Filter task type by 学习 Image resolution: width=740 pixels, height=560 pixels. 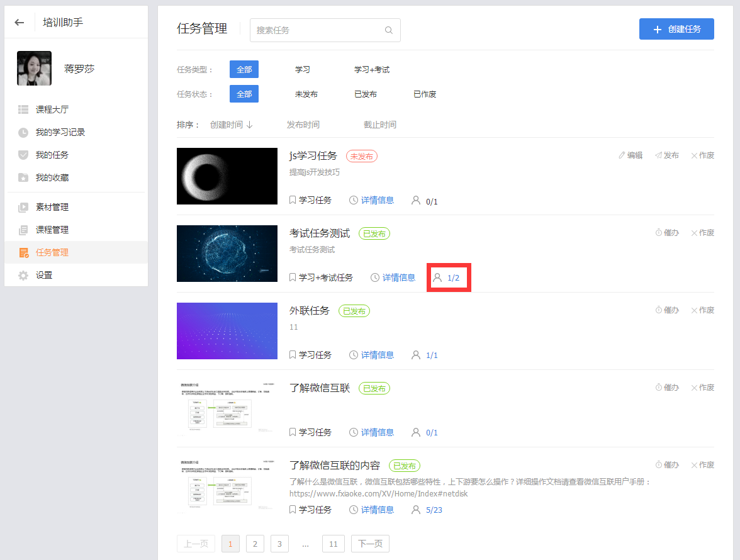coord(303,69)
